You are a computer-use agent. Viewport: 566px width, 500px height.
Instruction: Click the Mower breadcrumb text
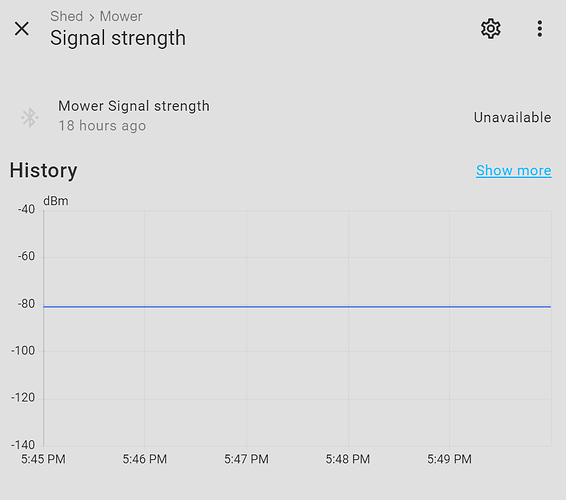121,16
